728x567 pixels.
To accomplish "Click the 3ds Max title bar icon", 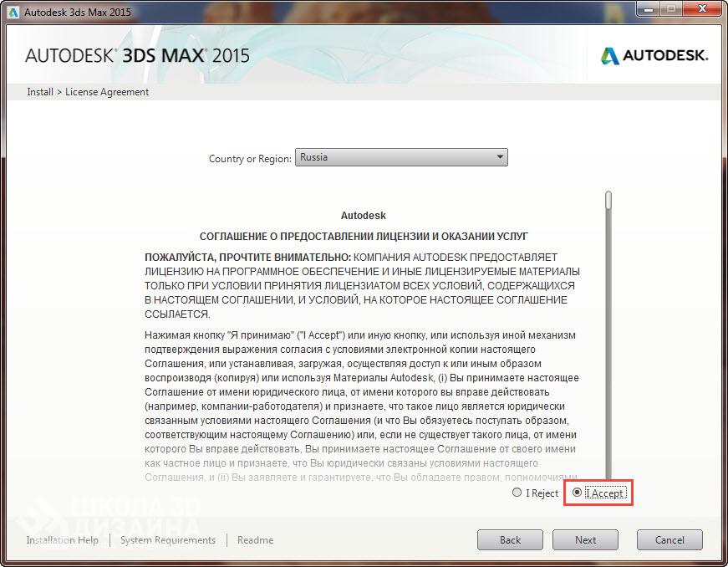I will pos(13,12).
